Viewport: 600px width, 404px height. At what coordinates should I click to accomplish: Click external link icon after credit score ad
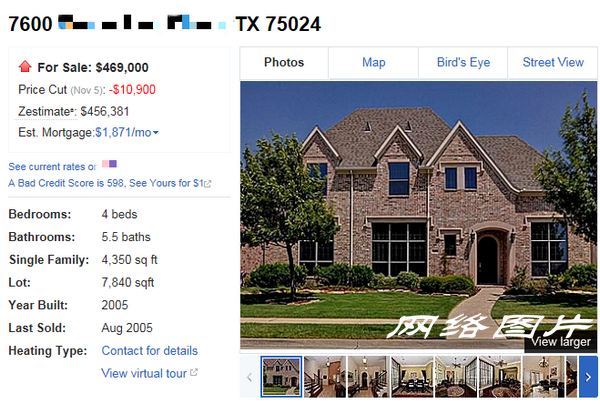click(208, 184)
